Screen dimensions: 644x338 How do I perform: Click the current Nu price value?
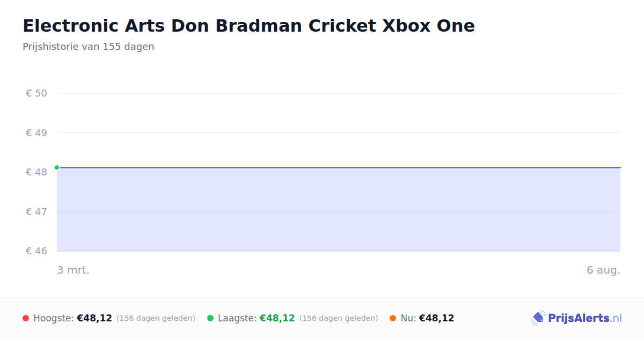(436, 318)
